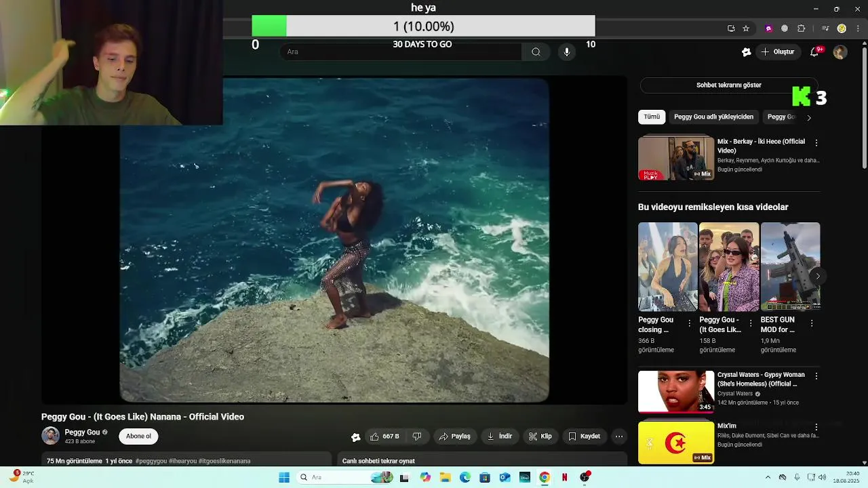Click YouTube search field Ara
Image resolution: width=868 pixels, height=488 pixels.
pos(401,52)
